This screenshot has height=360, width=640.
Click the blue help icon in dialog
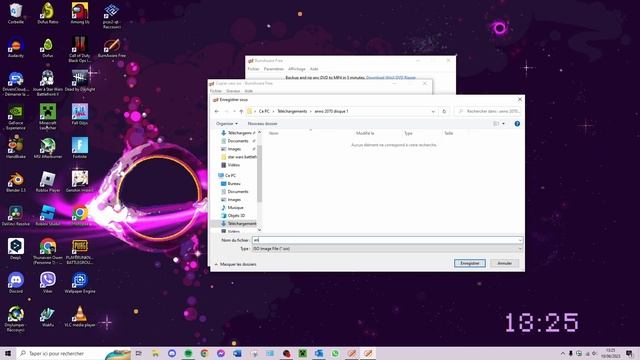[x=517, y=124]
